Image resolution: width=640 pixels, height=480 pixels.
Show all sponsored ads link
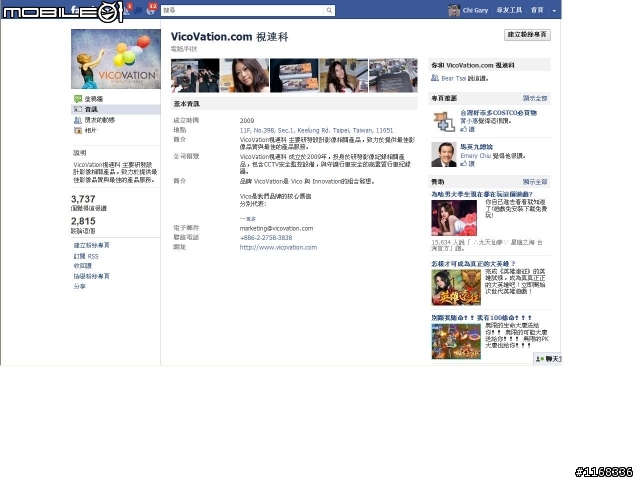click(535, 182)
